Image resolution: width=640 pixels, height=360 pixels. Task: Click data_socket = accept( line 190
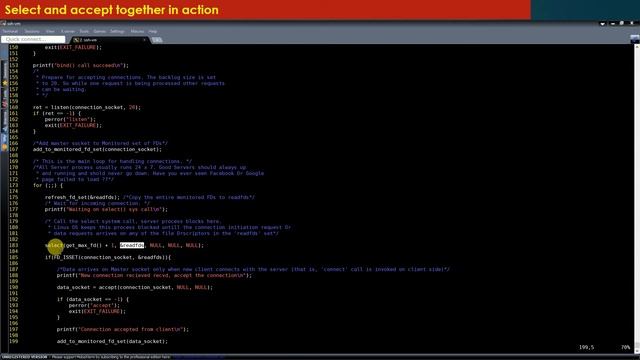(135, 287)
